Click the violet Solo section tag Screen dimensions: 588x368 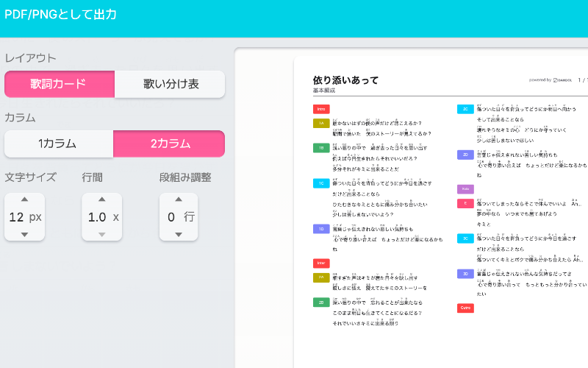pyautogui.click(x=465, y=189)
